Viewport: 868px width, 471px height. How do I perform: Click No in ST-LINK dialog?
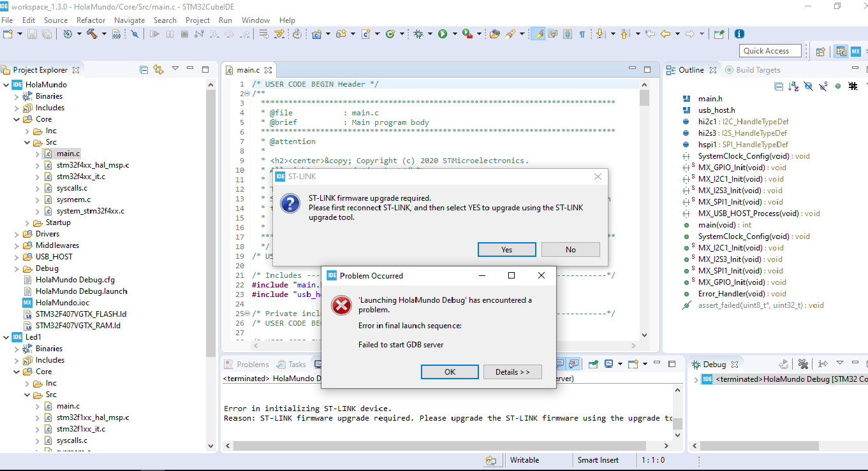(x=571, y=249)
